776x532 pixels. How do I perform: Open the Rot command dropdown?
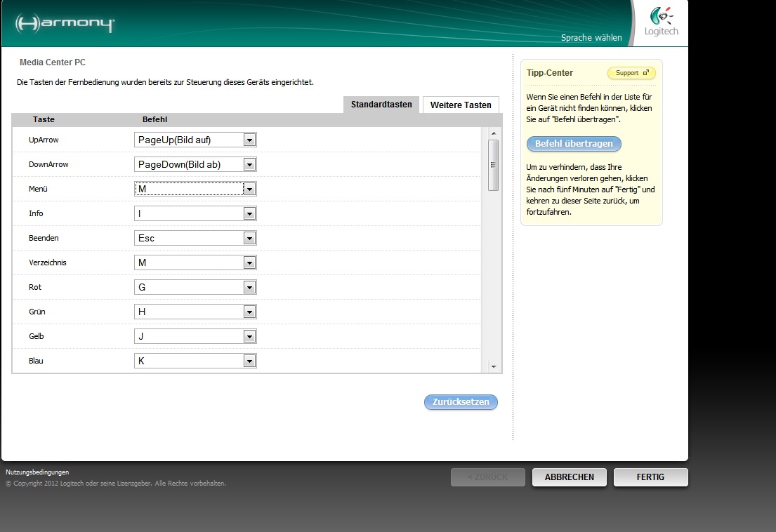195,287
